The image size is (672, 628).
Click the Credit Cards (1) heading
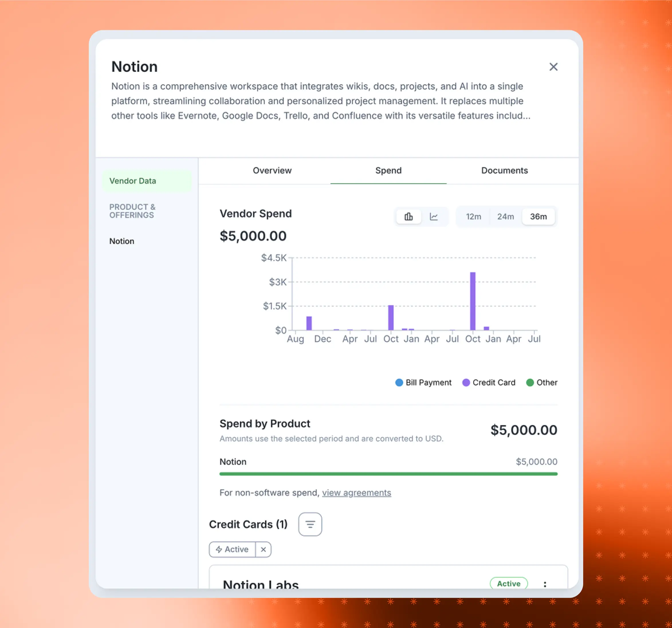tap(248, 524)
